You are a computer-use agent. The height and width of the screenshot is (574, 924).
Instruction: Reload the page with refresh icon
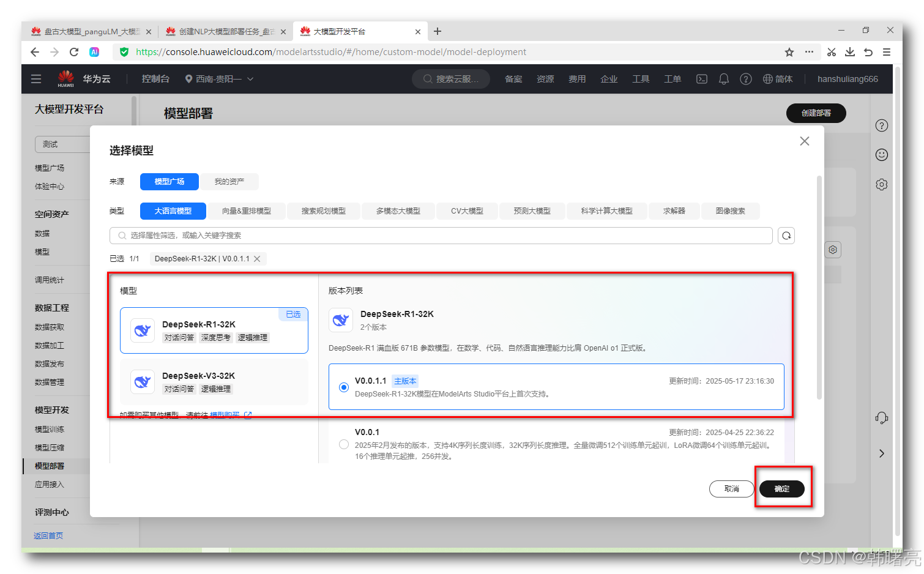pos(74,52)
